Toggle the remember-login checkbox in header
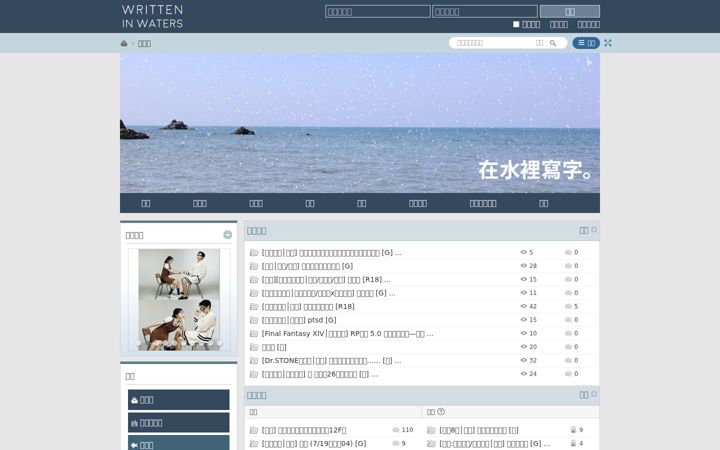The height and width of the screenshot is (450, 720). (516, 24)
